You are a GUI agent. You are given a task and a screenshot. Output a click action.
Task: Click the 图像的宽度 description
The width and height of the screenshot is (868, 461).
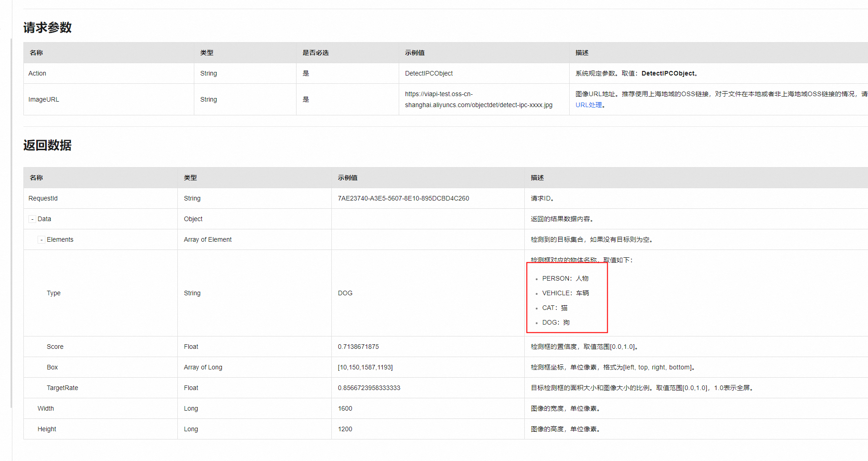tap(566, 408)
